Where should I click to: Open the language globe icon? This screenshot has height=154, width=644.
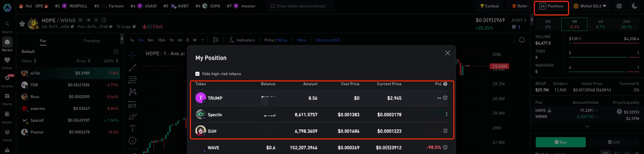point(619,6)
